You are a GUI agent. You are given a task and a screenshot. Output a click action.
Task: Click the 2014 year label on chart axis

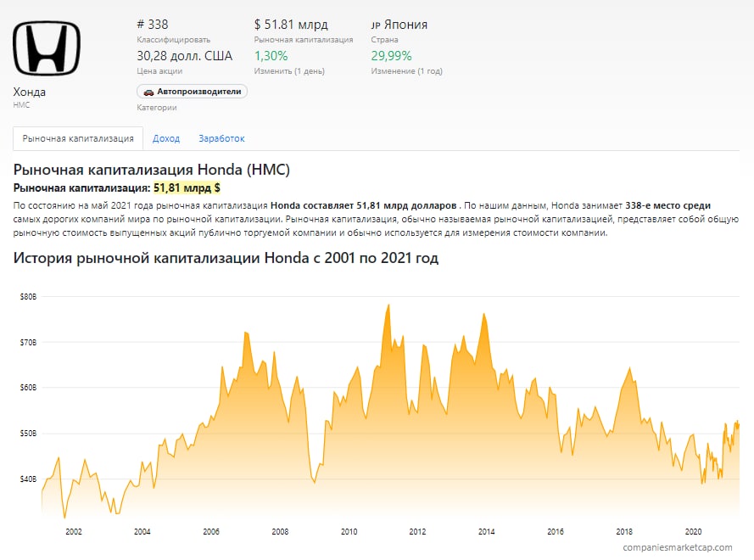(x=487, y=532)
